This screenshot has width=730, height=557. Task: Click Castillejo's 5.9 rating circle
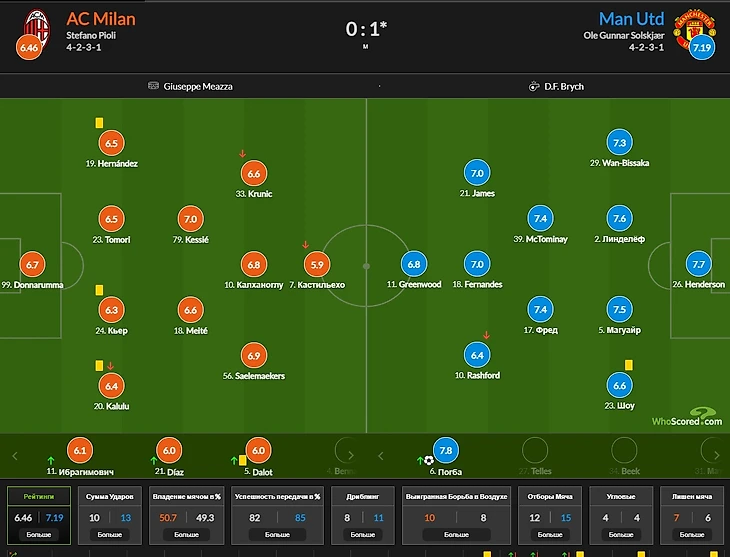[x=318, y=265]
